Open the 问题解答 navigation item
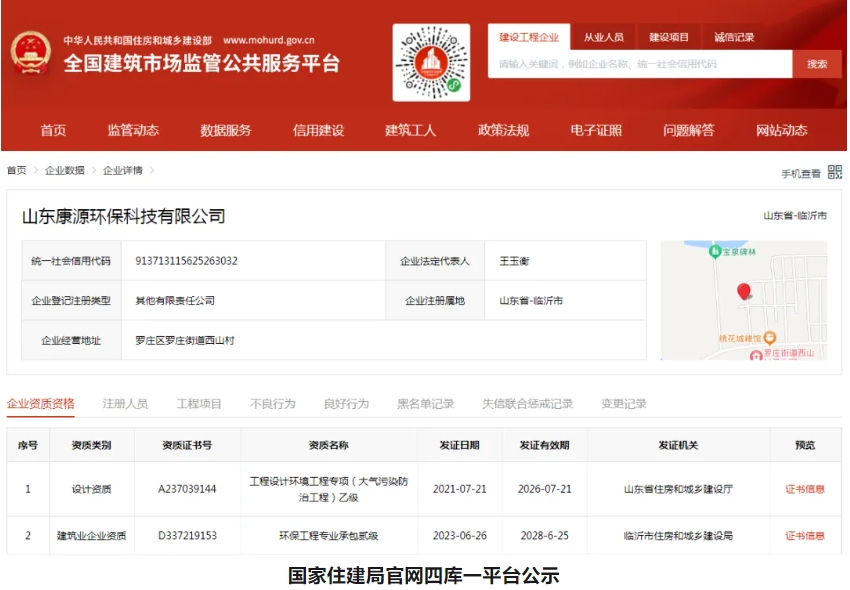850x590 pixels. (689, 130)
